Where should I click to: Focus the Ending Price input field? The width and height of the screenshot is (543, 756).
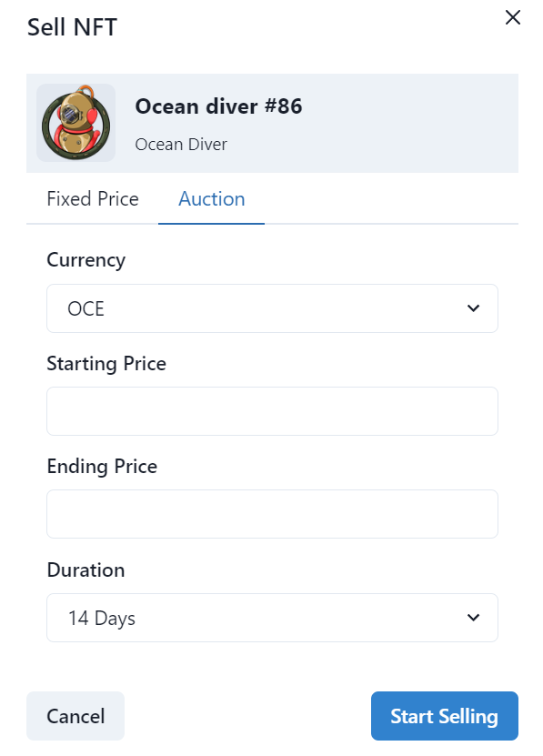[272, 514]
